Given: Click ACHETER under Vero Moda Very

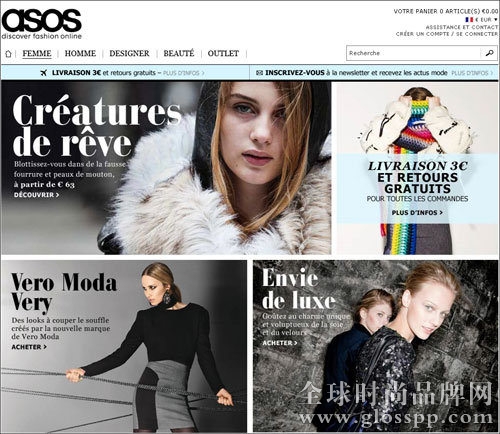Looking at the screenshot, I should [29, 347].
